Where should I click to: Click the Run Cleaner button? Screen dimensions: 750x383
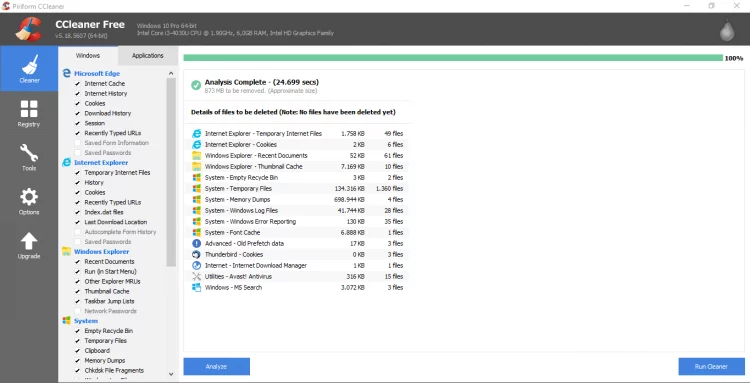(711, 367)
